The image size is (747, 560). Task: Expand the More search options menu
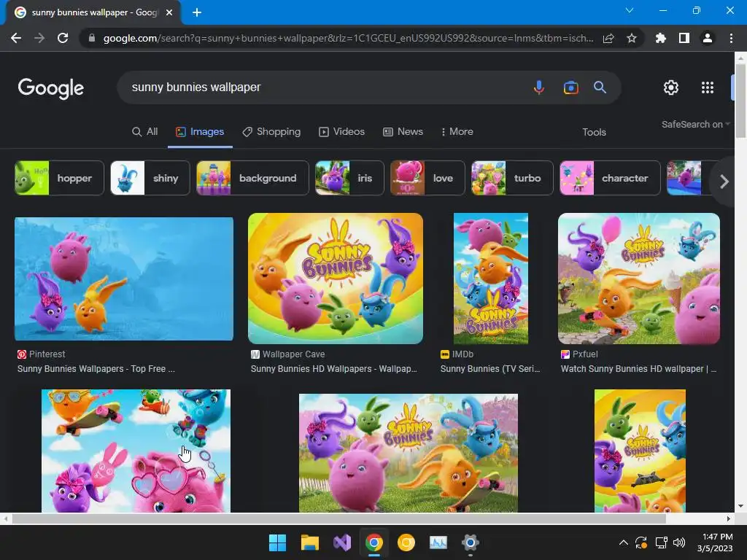tap(457, 132)
